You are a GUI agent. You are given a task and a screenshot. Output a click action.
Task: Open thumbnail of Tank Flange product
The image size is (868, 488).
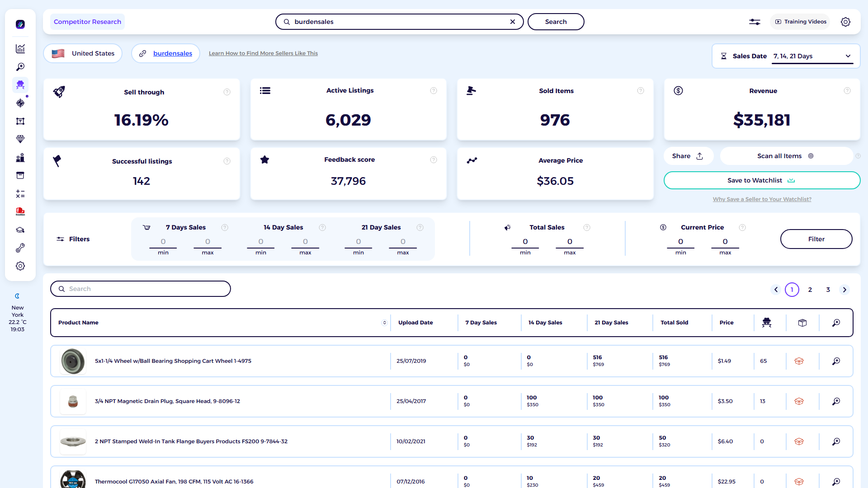point(73,441)
